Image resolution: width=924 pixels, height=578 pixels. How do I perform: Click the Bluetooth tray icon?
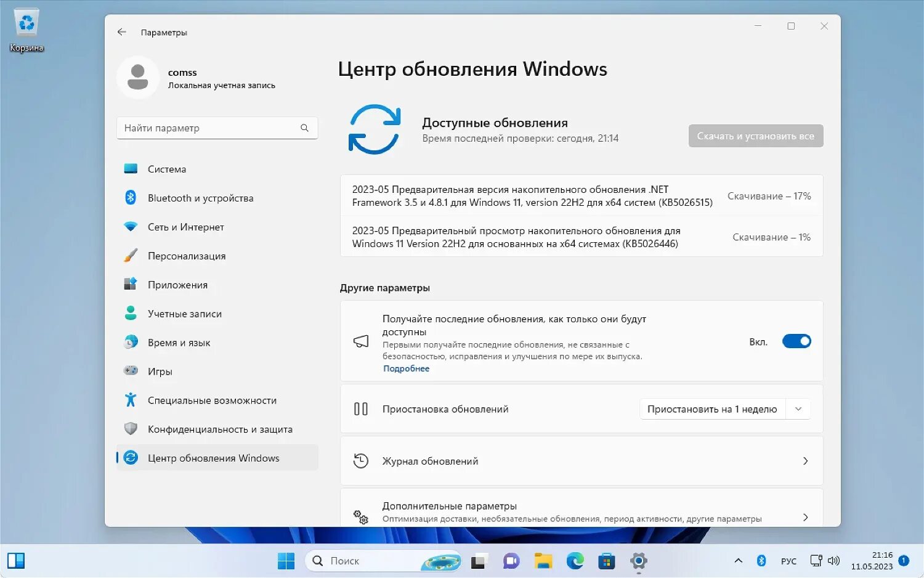click(761, 561)
